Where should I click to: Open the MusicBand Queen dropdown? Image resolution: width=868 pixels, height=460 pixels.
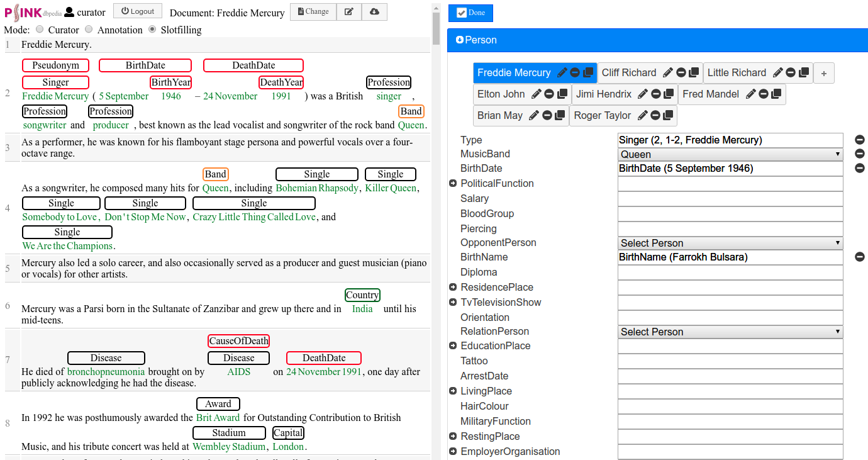pyautogui.click(x=730, y=154)
